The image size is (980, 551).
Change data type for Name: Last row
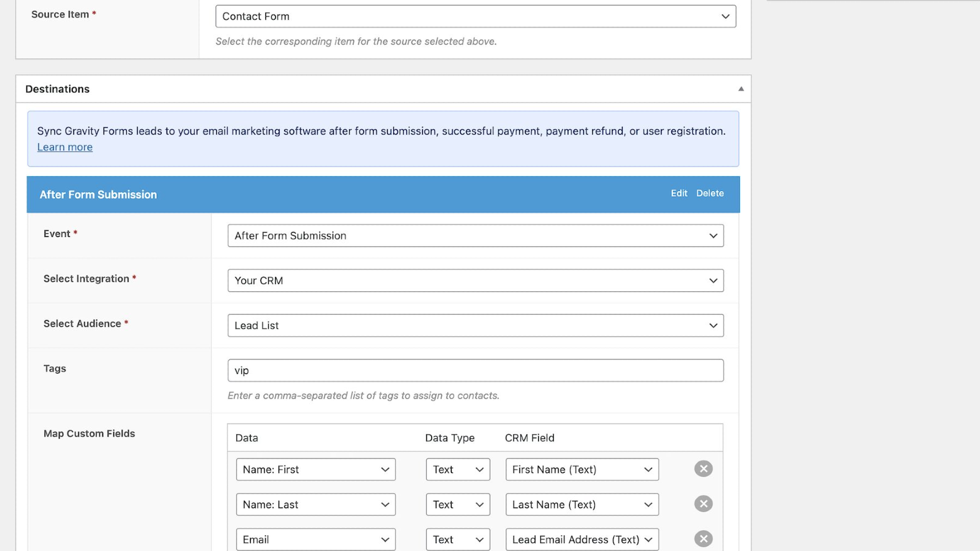click(458, 504)
